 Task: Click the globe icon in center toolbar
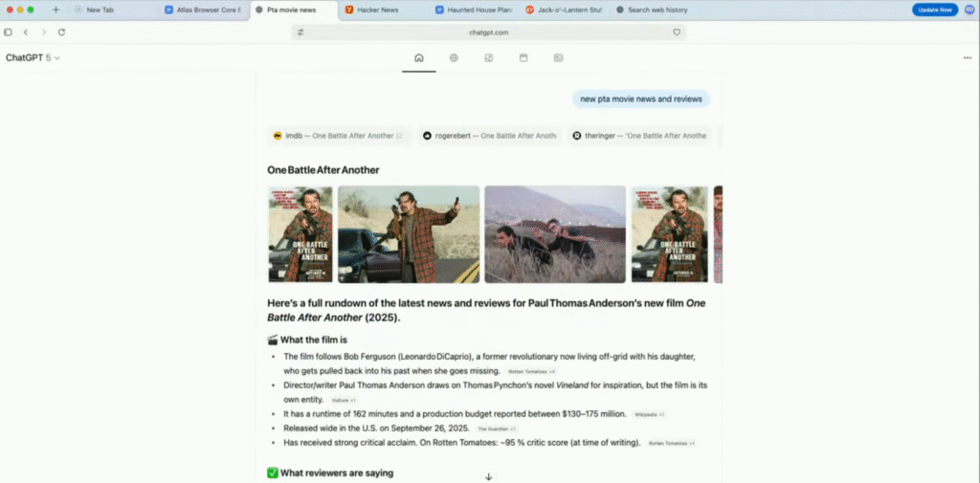point(454,58)
